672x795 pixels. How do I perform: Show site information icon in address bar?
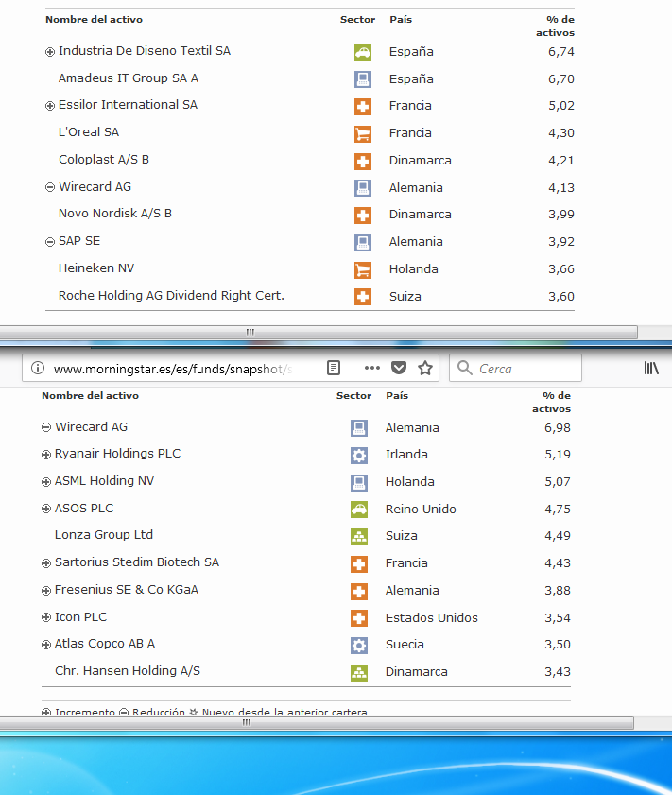38,368
